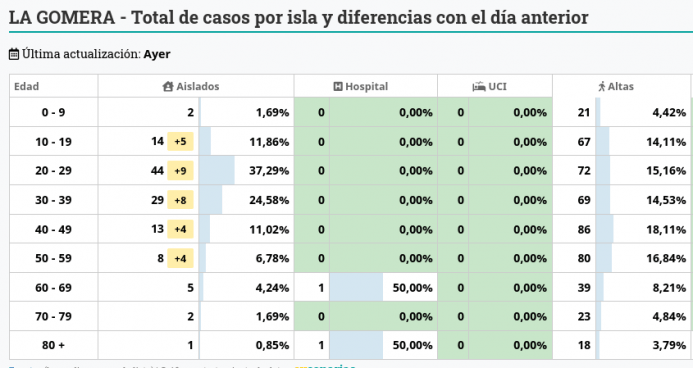This screenshot has width=693, height=368.
Task: Click the 18,11% Altas cell for 40 - 49
Action: 643,229
